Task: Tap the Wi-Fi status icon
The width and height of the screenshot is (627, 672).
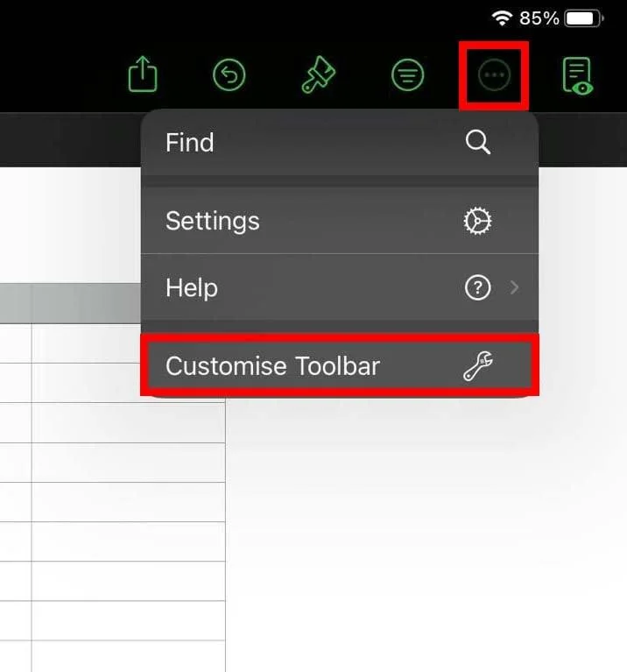Action: [502, 18]
